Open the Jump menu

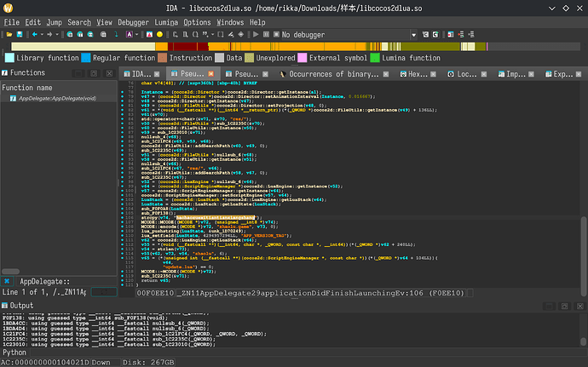click(55, 22)
